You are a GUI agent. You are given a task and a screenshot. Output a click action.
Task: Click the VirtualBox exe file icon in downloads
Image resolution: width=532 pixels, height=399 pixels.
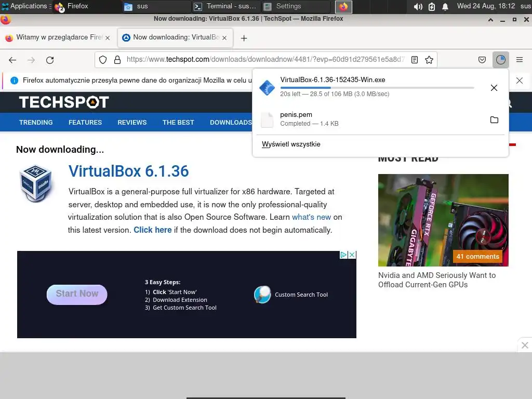click(x=267, y=88)
